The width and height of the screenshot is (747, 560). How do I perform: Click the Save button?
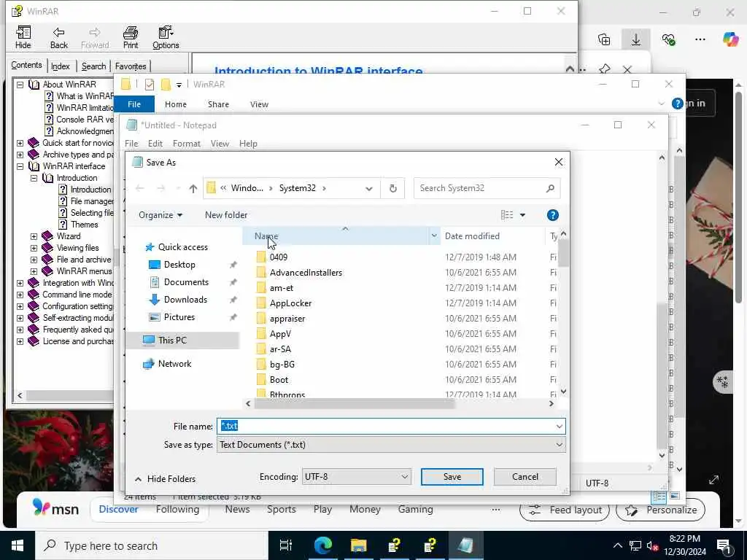point(452,477)
